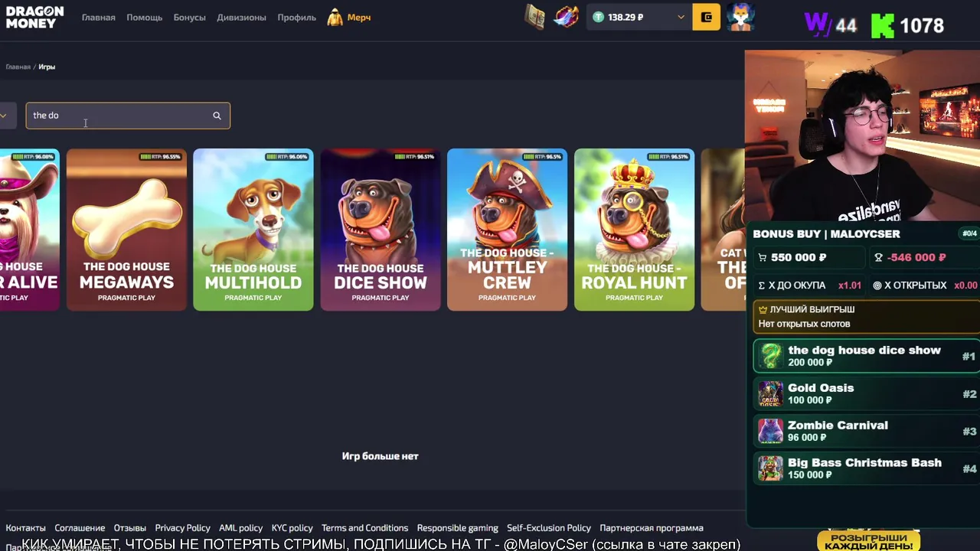Click the RTP badge on Multihold card
The image size is (980, 551).
(287, 157)
